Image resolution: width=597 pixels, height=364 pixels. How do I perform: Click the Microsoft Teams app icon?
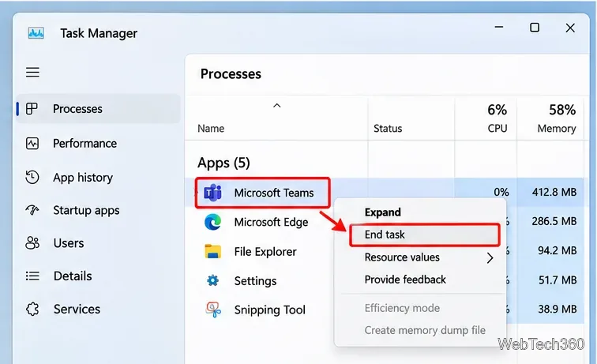tap(212, 193)
